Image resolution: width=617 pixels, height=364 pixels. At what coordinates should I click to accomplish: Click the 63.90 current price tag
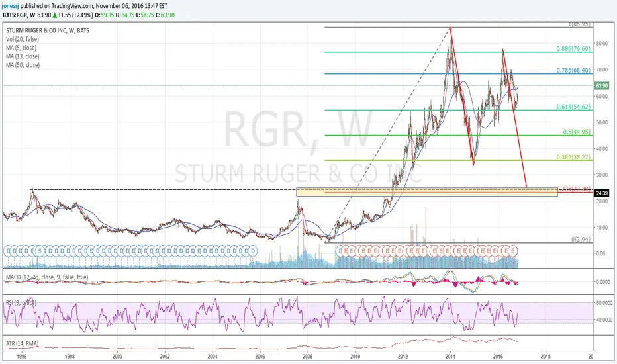602,86
